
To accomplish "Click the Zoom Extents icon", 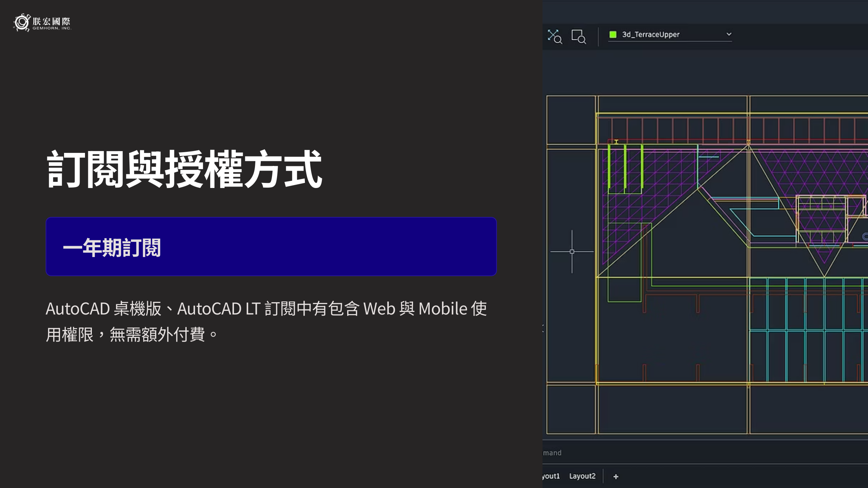I will [x=554, y=37].
